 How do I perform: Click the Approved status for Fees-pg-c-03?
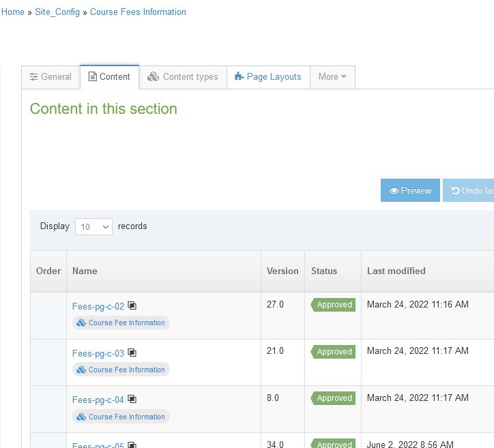[x=333, y=352]
